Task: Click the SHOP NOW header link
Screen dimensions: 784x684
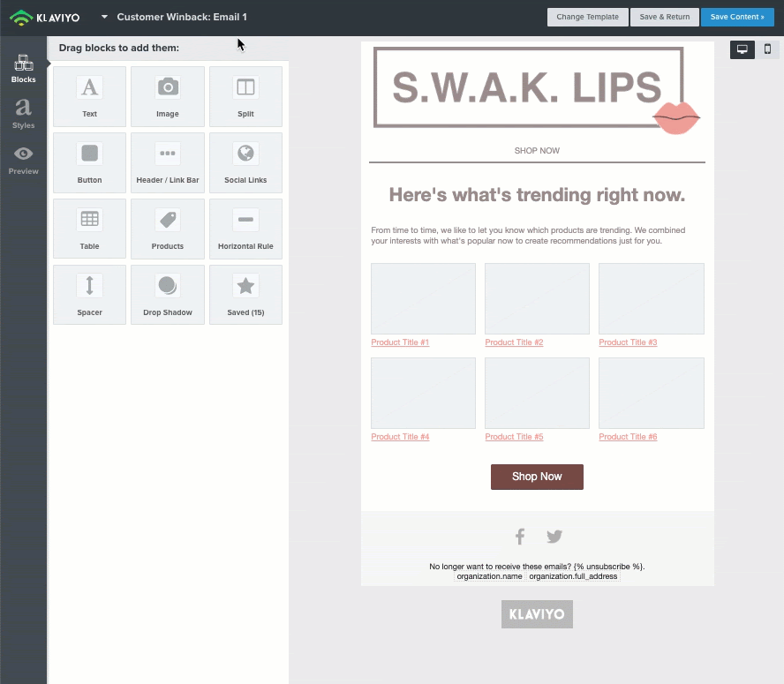Action: pos(537,151)
